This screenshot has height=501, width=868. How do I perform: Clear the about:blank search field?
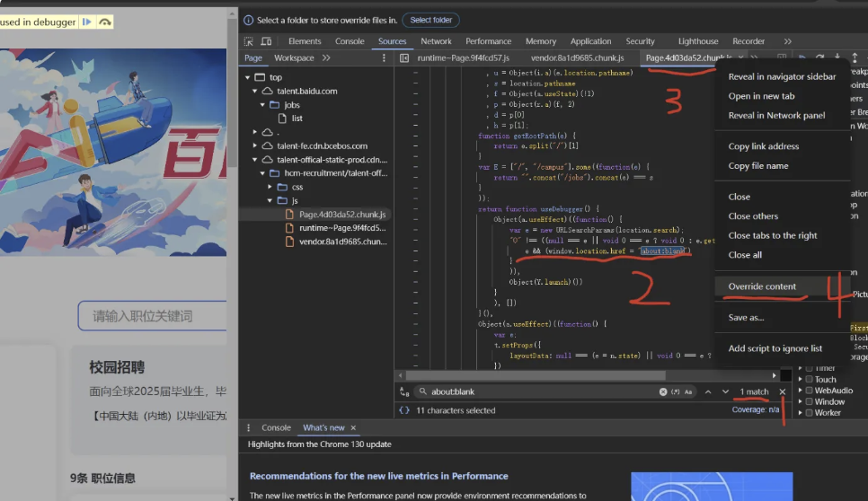point(663,392)
